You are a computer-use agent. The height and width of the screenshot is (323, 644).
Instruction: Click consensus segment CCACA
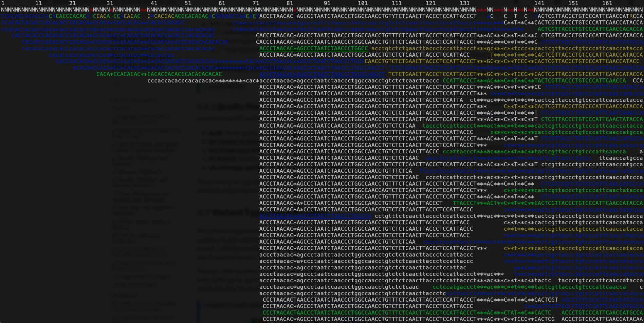[102, 16]
